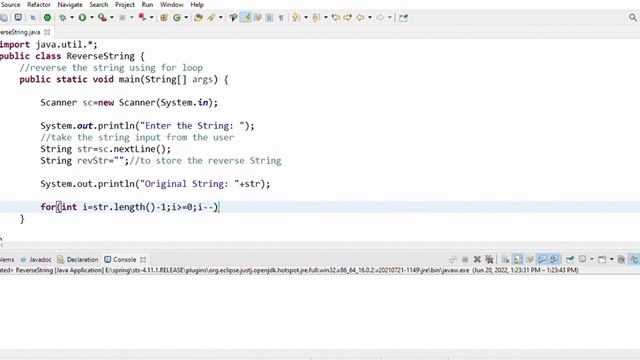
Task: Click the magnifier search icon at toolbar end
Action: (633, 18)
